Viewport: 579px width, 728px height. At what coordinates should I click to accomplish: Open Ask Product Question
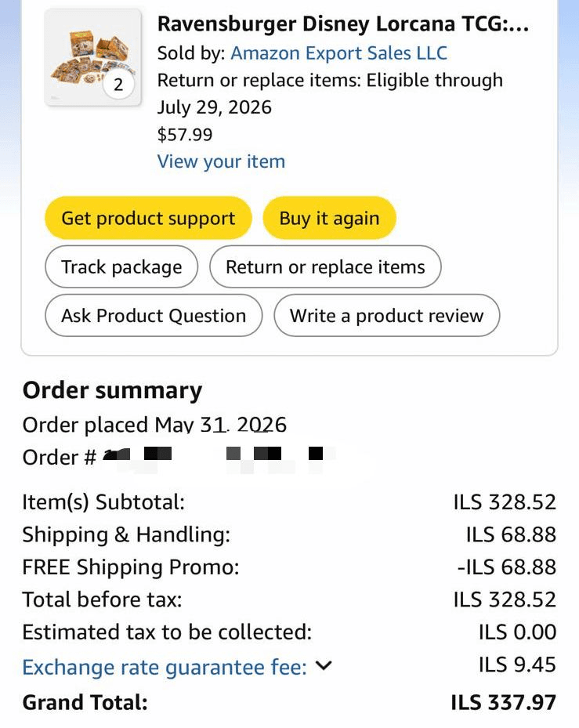click(x=154, y=316)
